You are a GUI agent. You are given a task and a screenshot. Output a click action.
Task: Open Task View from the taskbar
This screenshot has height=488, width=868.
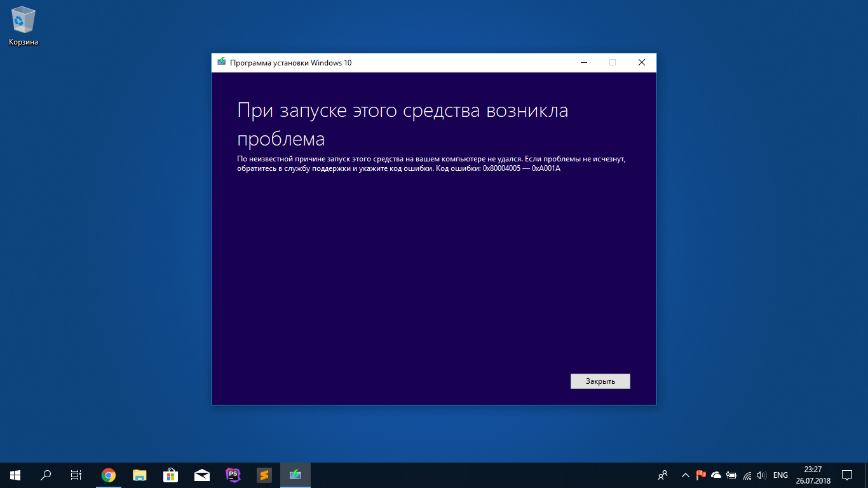[76, 475]
